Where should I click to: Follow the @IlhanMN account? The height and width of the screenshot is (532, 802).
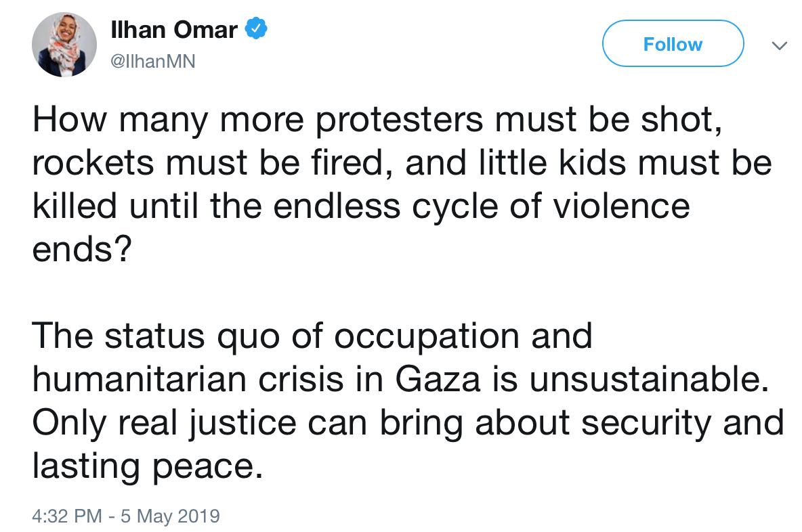(673, 44)
